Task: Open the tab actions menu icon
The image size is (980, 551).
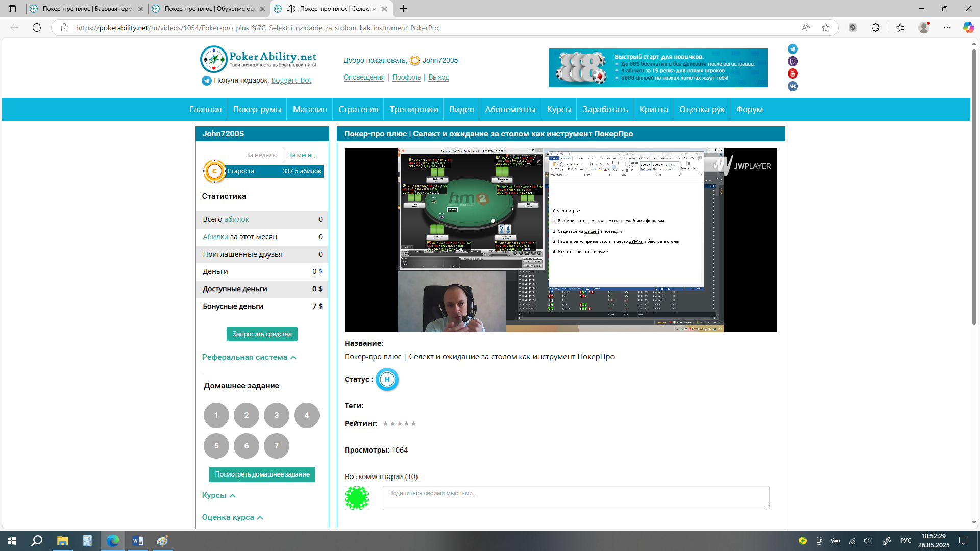Action: 12,9
